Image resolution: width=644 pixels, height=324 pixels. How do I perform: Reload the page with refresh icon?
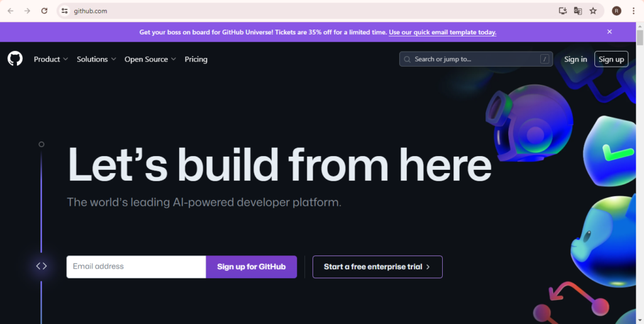[45, 11]
